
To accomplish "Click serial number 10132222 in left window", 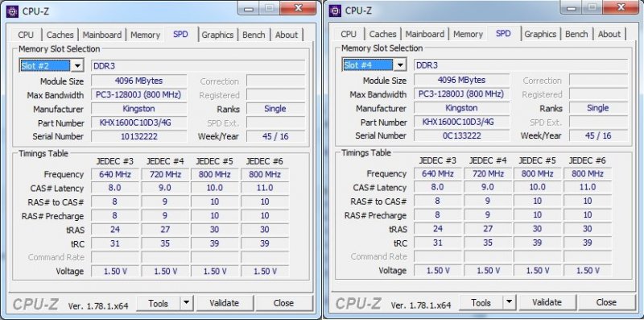I will (138, 136).
